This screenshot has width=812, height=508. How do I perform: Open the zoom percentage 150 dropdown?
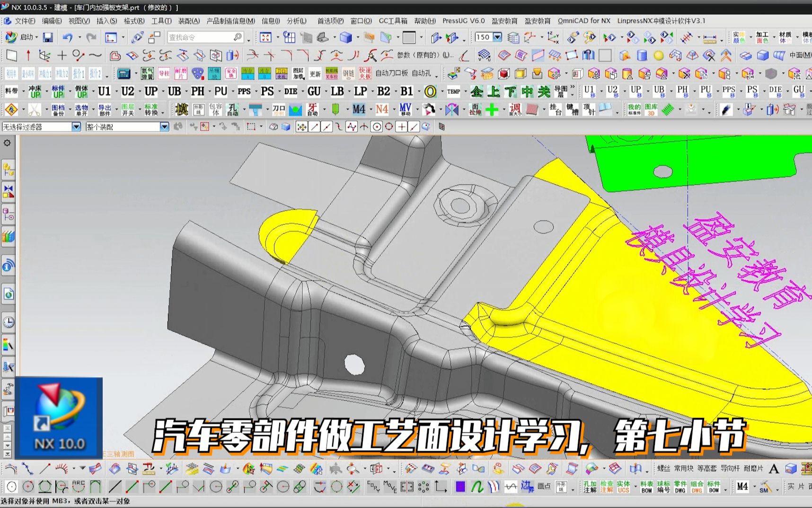[x=498, y=37]
